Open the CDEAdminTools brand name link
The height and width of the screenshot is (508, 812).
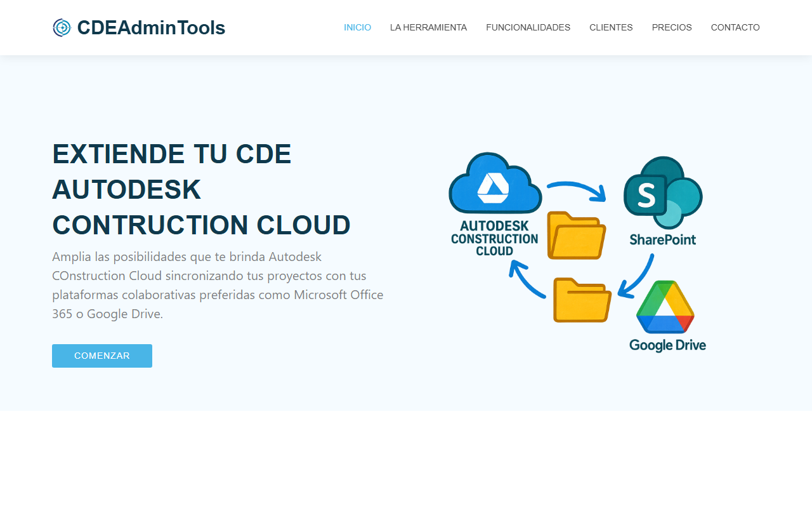pos(151,28)
